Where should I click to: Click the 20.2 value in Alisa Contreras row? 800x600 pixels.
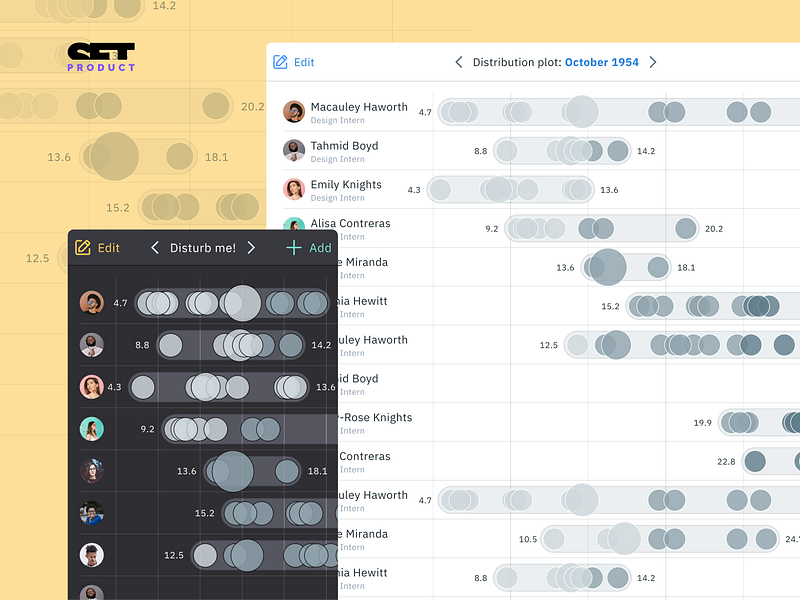[x=714, y=229]
